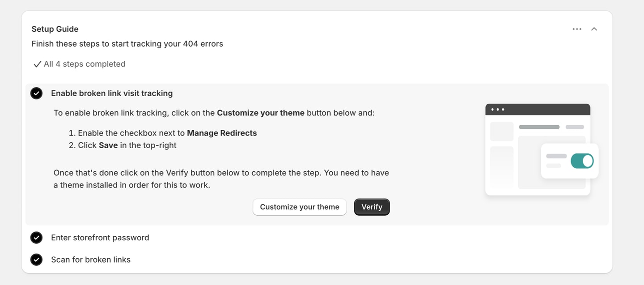Open the Setup Guide section header

[x=55, y=29]
